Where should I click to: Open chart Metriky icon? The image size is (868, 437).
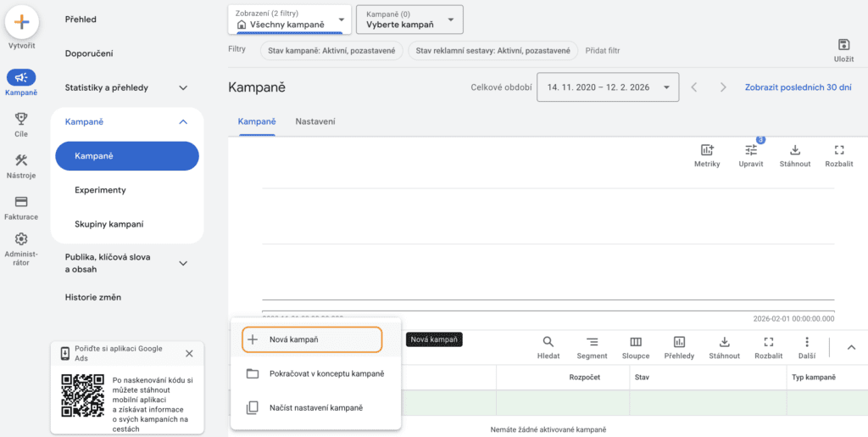[707, 150]
